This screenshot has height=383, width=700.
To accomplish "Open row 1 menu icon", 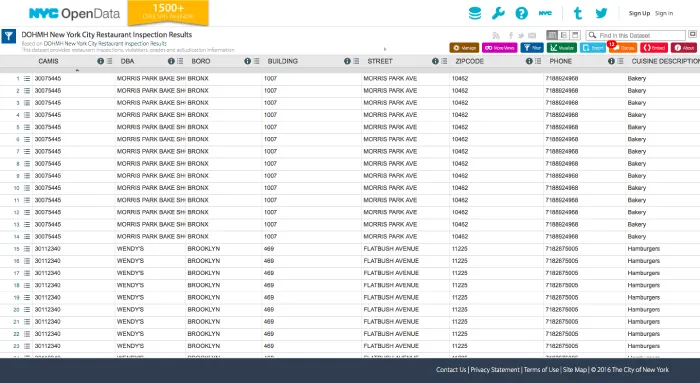I will (27, 79).
